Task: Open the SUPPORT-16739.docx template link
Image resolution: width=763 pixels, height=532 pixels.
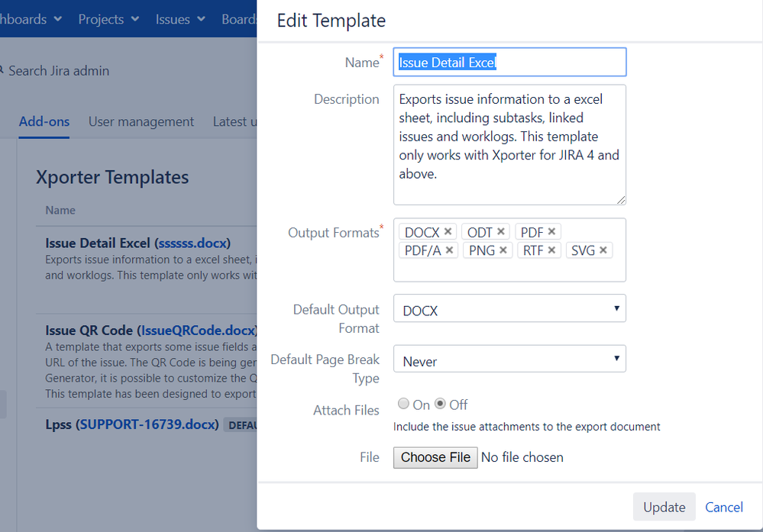Action: pos(147,424)
